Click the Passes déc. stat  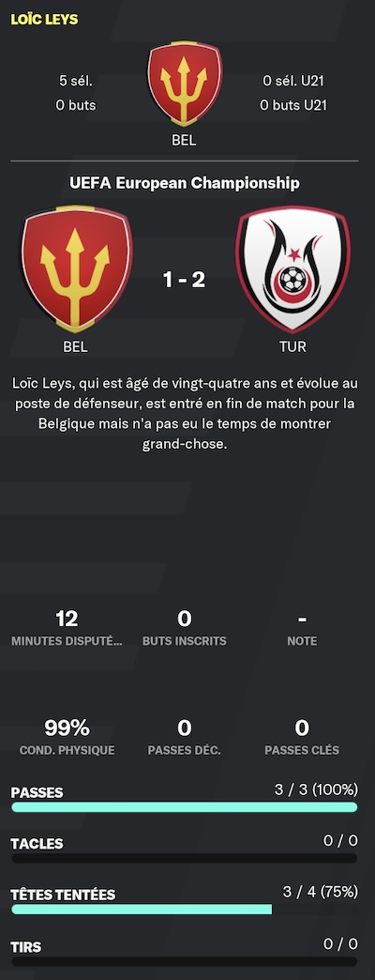pyautogui.click(x=184, y=738)
